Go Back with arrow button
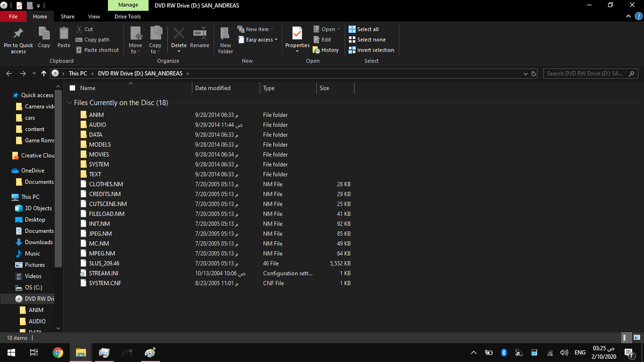Screen dimensions: 644x362 point(9,73)
